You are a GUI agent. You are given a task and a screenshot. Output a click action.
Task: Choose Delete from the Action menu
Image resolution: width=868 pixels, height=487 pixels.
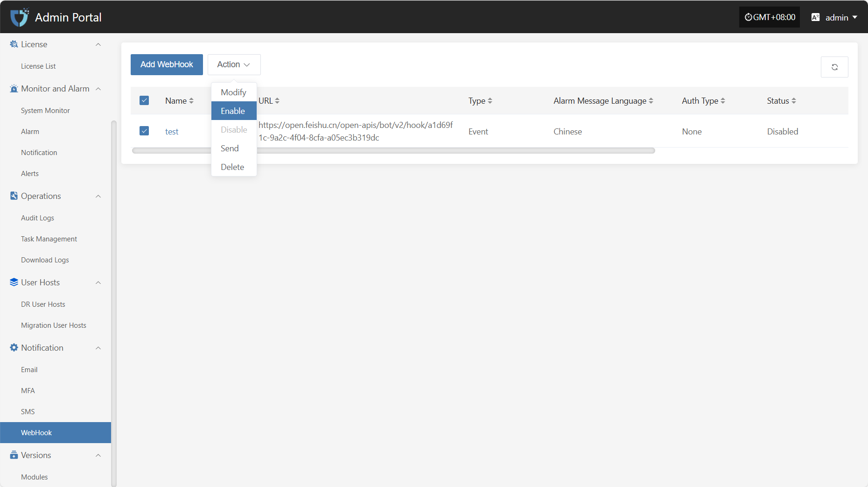coord(234,167)
